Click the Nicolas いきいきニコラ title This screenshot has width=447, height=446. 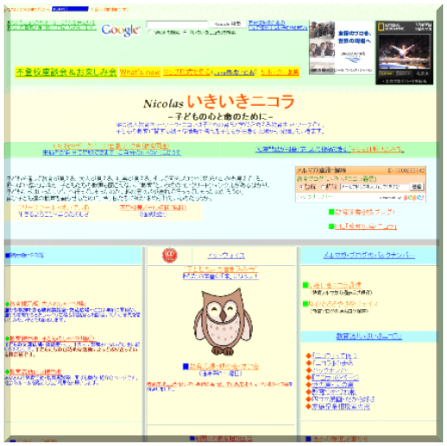pos(219,102)
